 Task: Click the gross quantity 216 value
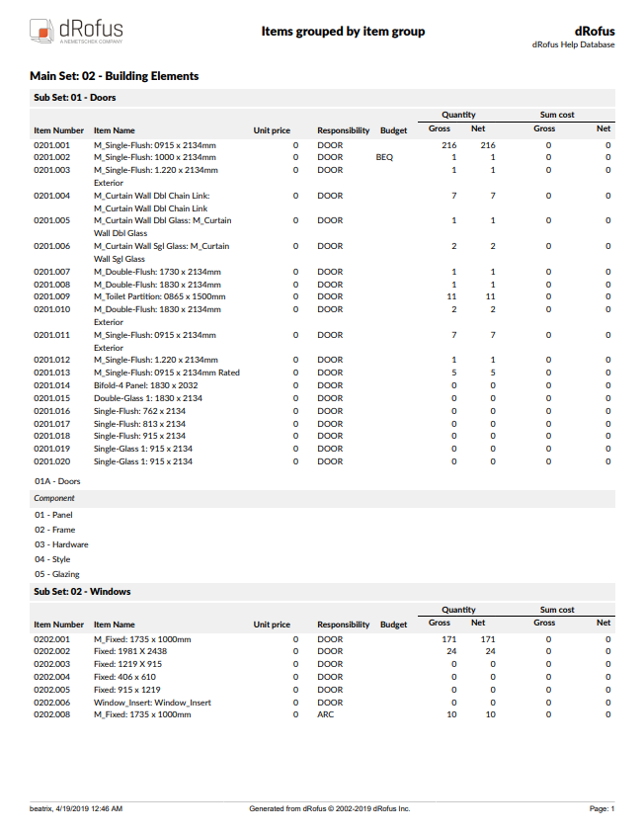447,145
